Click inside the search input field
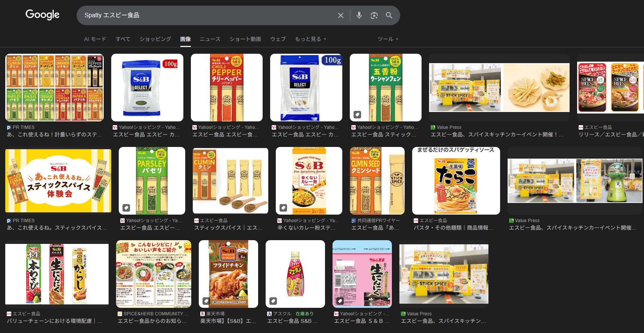This screenshot has width=644, height=333. [207, 15]
